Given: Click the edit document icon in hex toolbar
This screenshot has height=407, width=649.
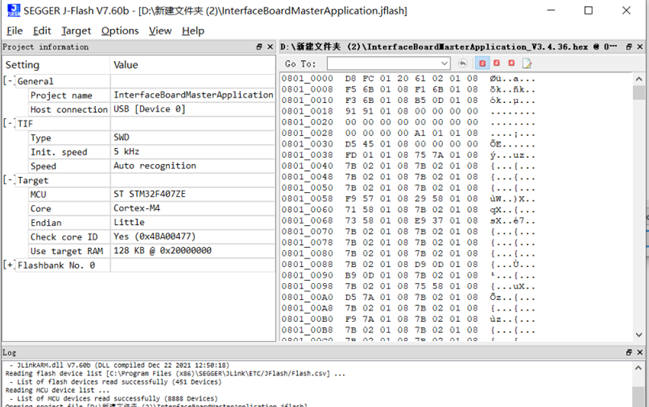Looking at the screenshot, I should pos(526,64).
